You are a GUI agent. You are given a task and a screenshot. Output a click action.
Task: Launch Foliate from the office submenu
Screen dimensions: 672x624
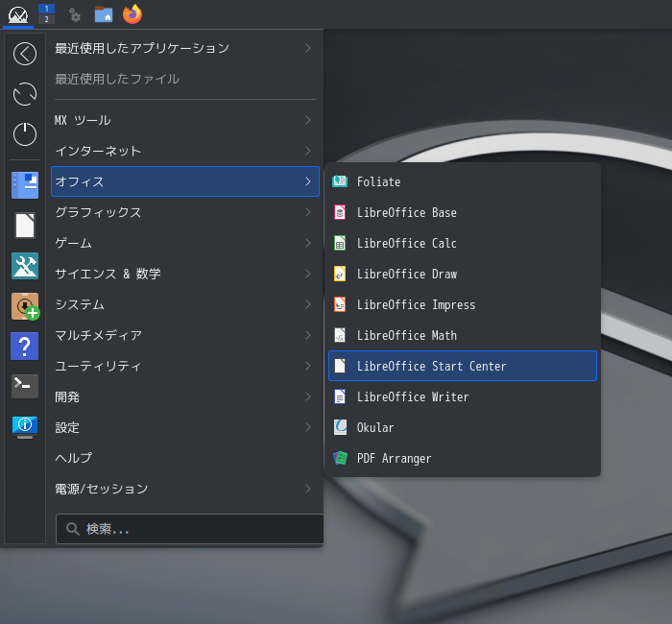coord(463,181)
